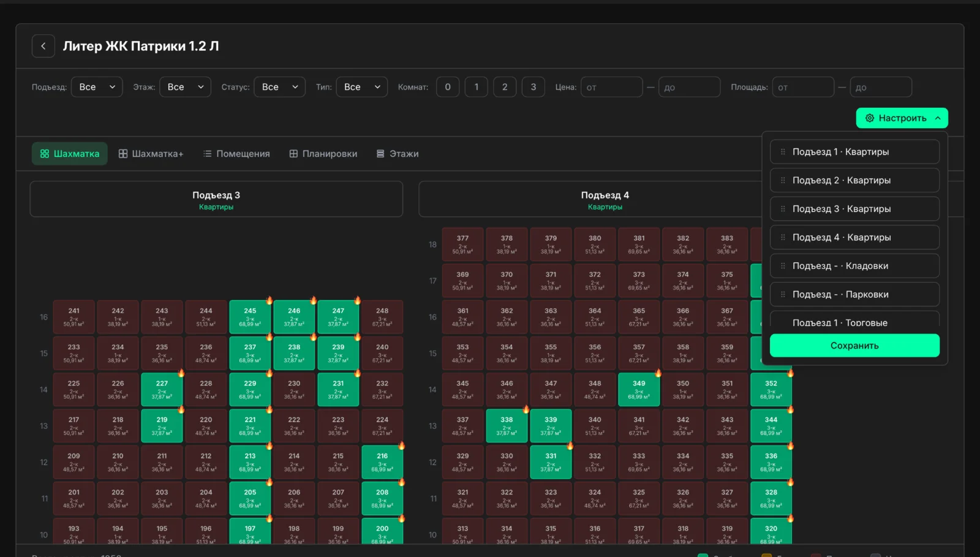Select Подъезд - · Парковки list item

[x=854, y=294]
